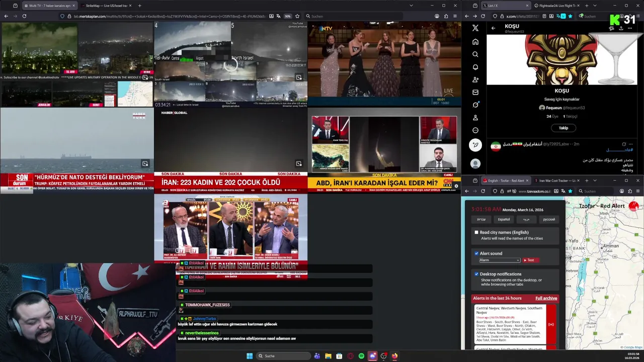Reload the Multi TV browser page
Screen dimensions: 644x362
24,16
